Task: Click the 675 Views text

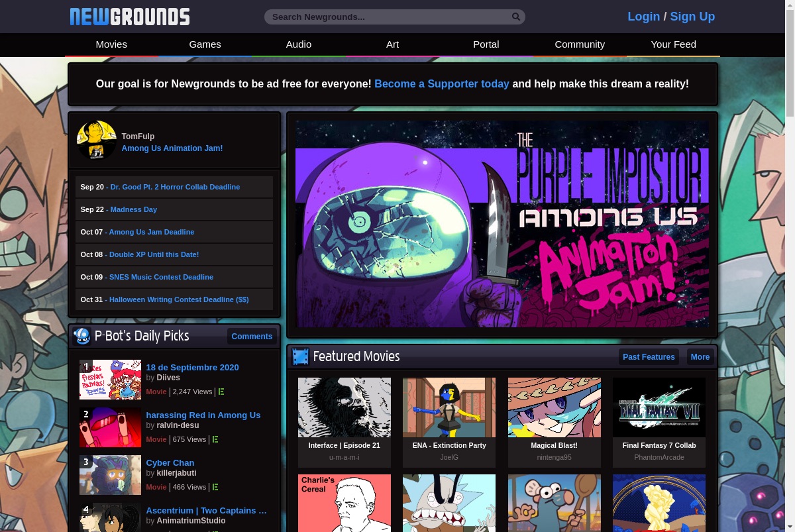Action: tap(189, 439)
